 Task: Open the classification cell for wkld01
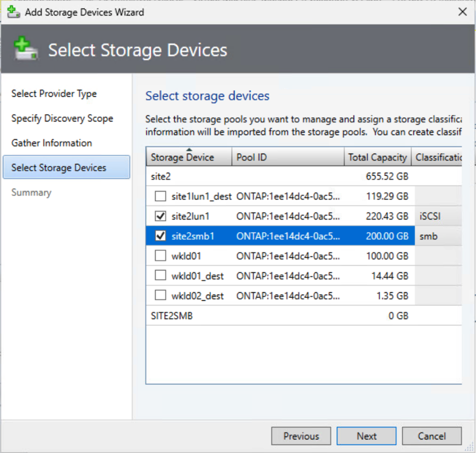click(x=438, y=256)
